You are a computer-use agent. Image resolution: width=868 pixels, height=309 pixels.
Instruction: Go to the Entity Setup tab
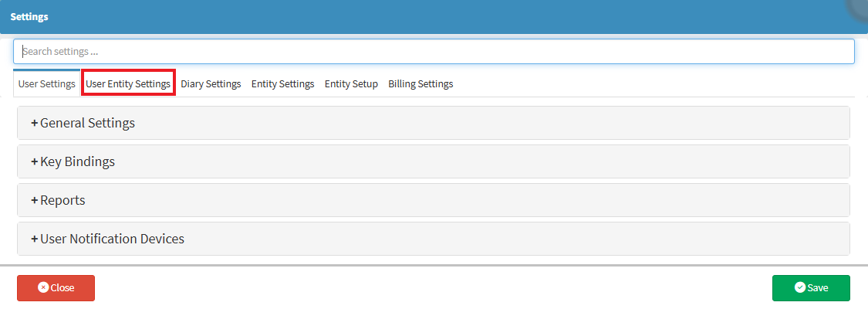coord(351,84)
